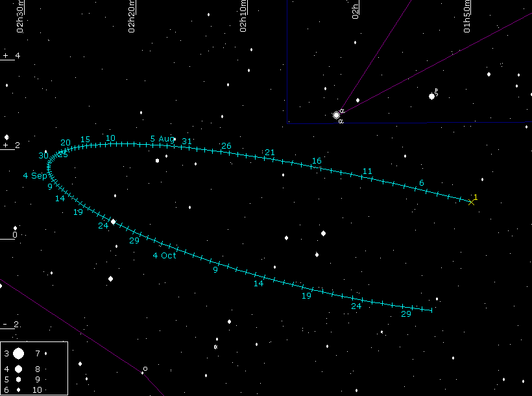The height and width of the screenshot is (396, 532).
Task: Select the "29" September date label
Action: tap(134, 240)
